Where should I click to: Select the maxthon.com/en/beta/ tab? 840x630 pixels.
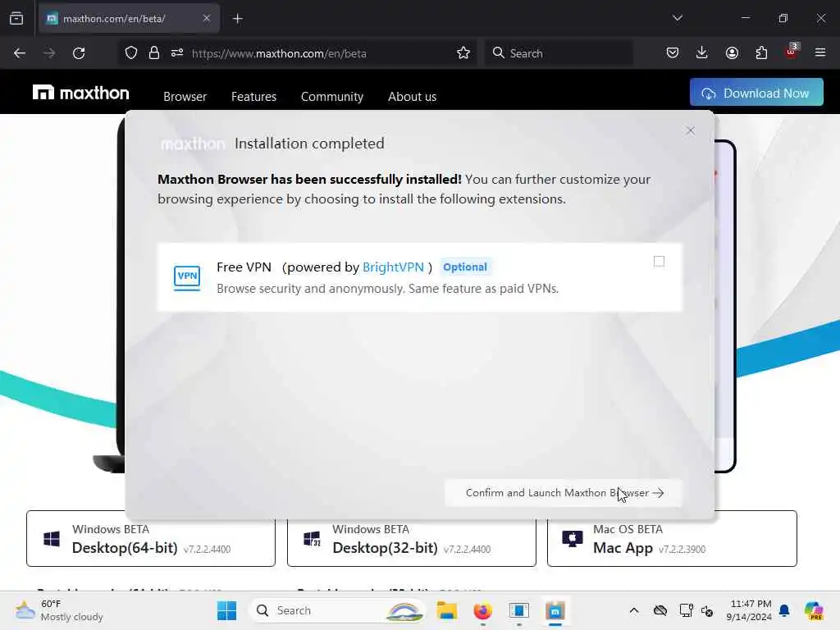[129, 19]
